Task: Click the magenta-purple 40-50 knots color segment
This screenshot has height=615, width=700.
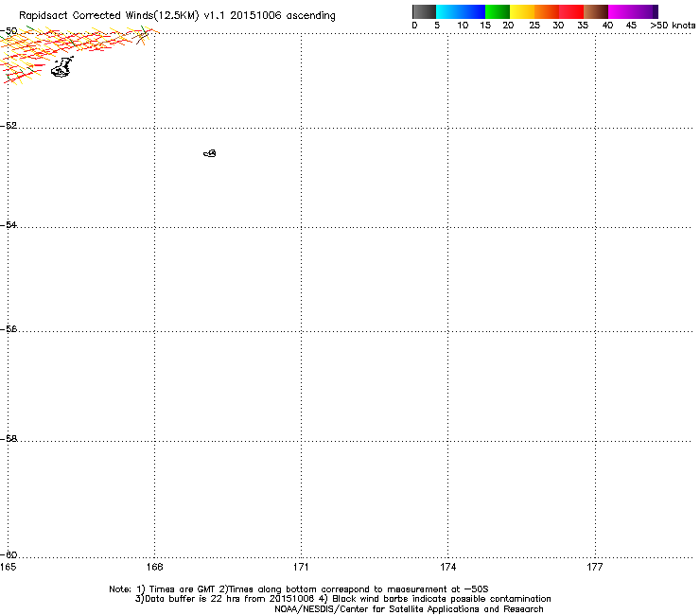Action: (x=633, y=11)
